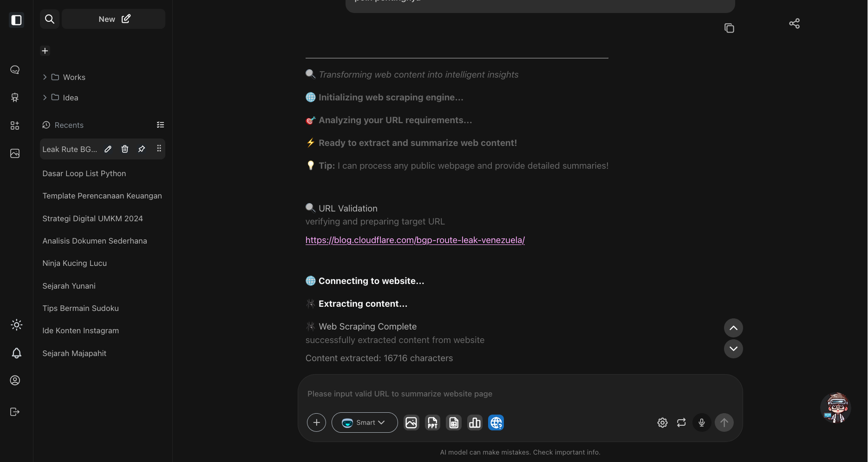Expand the Idea folder
This screenshot has width=868, height=462.
click(45, 98)
